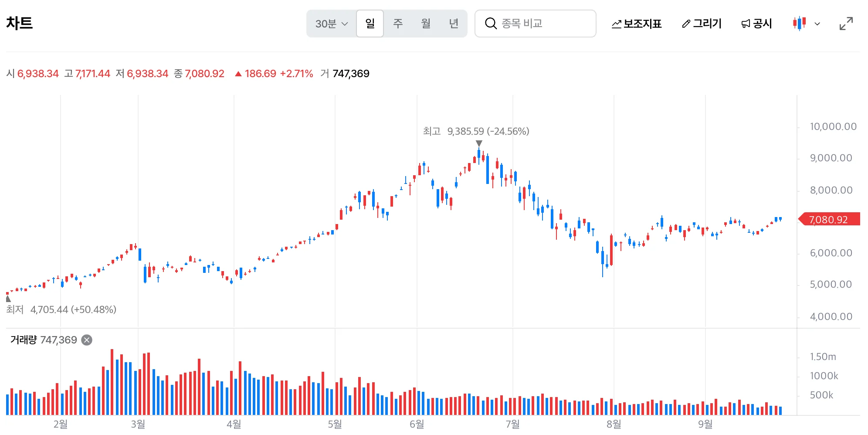Click the 9,000.00 price axis label
This screenshot has width=868, height=435.
coord(831,158)
